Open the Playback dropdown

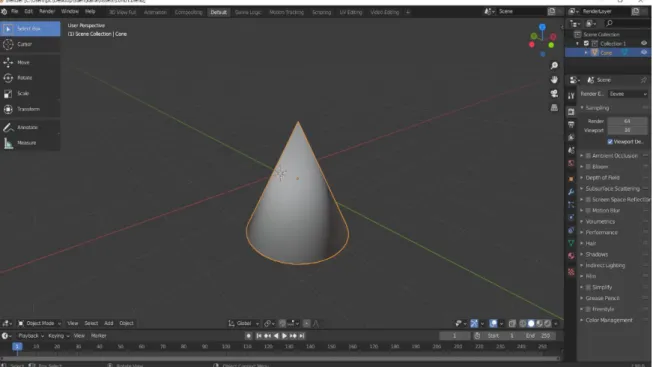coord(31,336)
